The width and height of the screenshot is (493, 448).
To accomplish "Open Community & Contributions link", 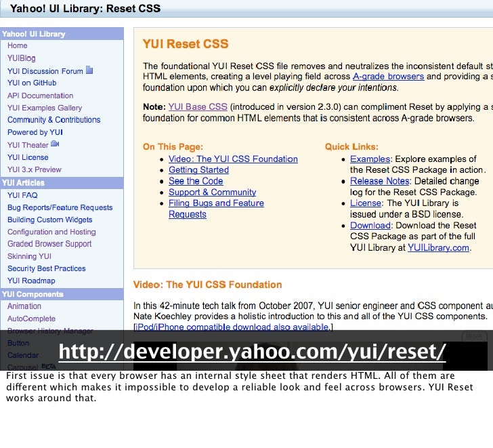I will coord(53,119).
